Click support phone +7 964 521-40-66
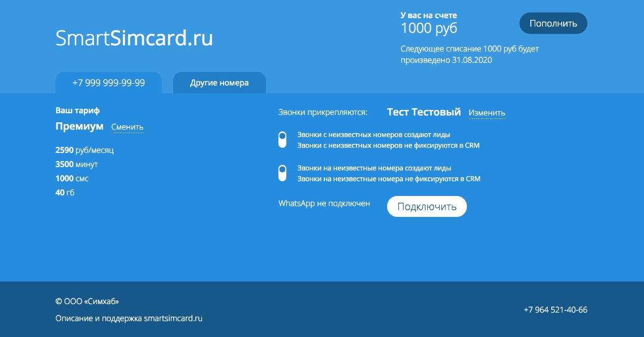 pos(555,310)
